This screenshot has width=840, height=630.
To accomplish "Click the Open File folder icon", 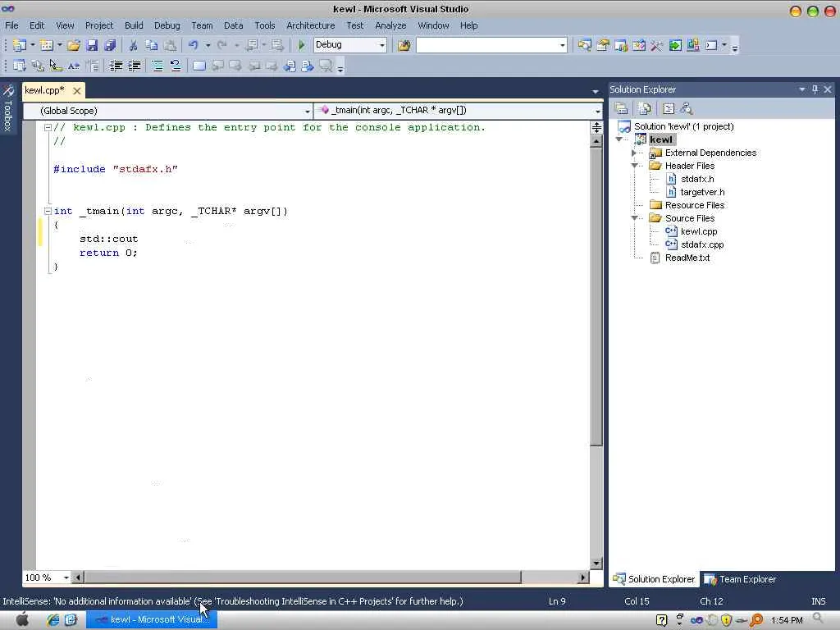I will coord(73,45).
